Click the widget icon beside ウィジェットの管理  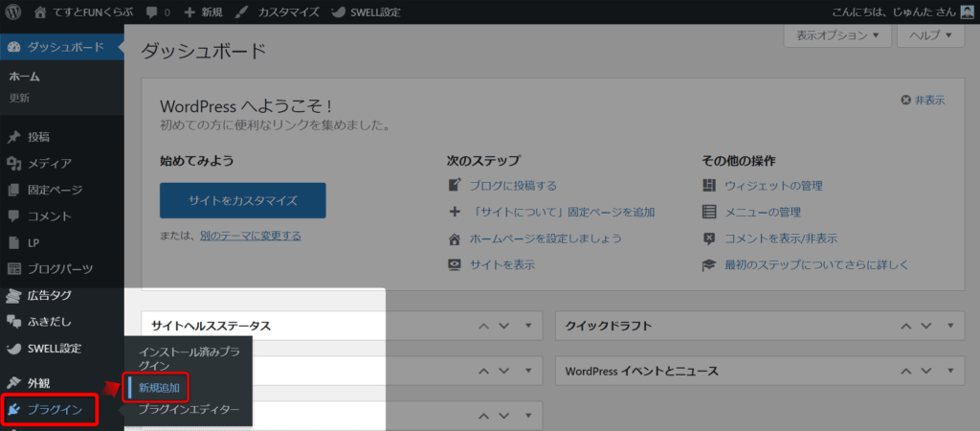[709, 185]
